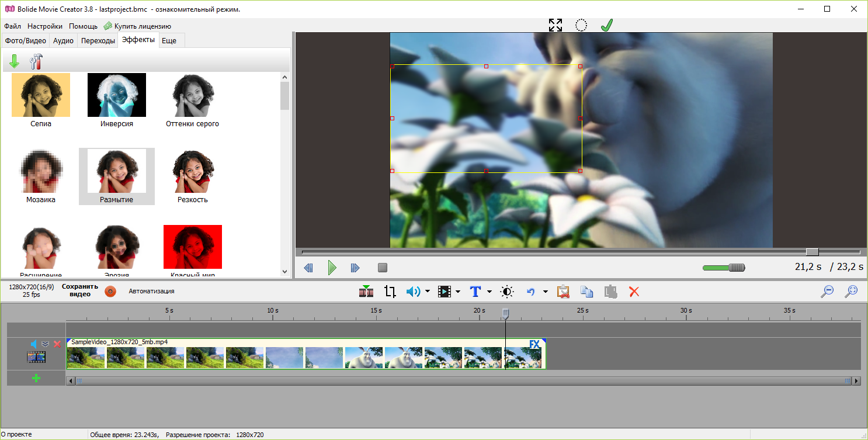The height and width of the screenshot is (440, 868).
Task: Click the timeline playhead marker on the ruler
Action: click(x=506, y=314)
